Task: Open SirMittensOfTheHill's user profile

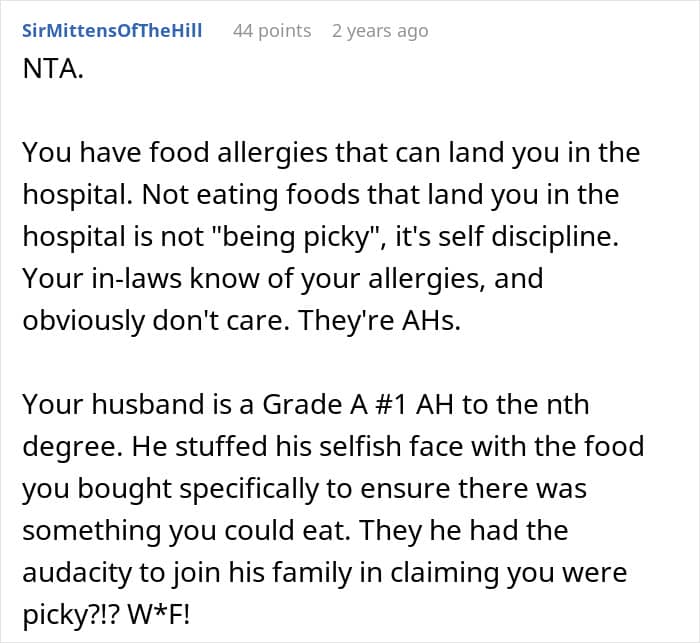Action: (112, 31)
